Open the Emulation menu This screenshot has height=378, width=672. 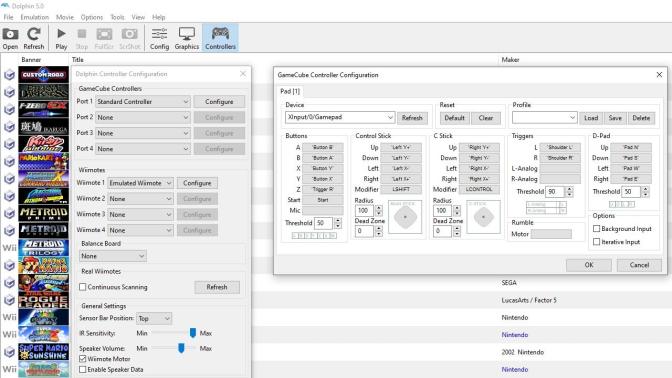pos(35,17)
